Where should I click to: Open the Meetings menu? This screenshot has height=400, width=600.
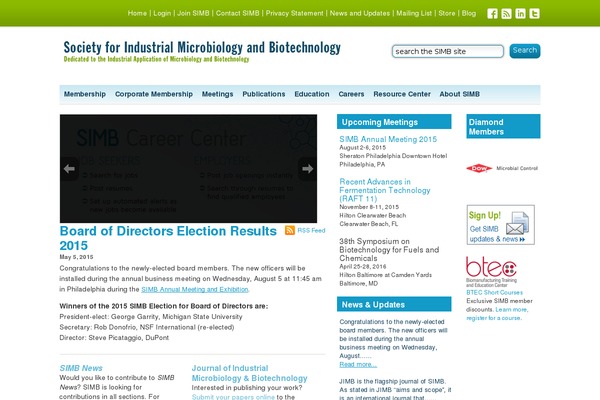(x=217, y=94)
